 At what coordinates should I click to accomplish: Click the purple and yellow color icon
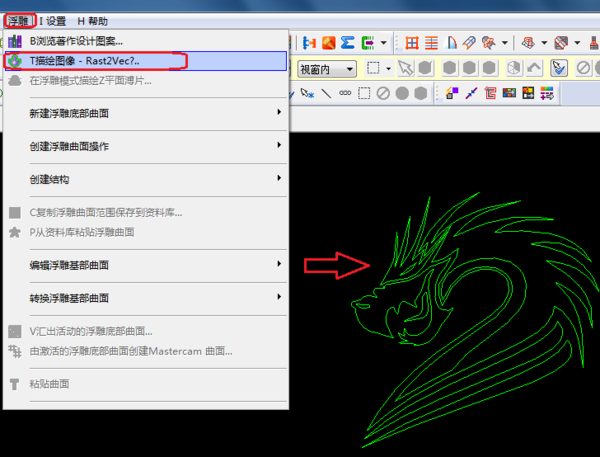[451, 93]
